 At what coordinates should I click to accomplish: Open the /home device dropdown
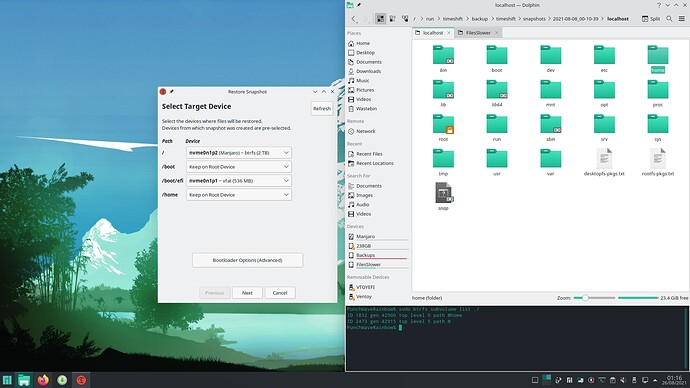239,195
